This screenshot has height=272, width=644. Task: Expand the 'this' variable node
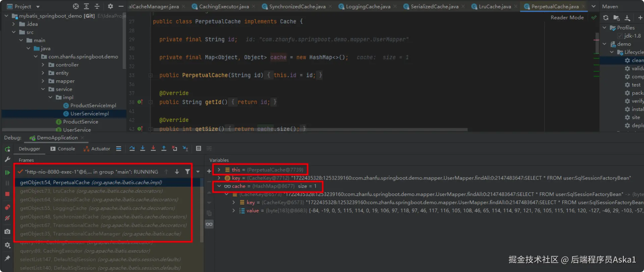[x=219, y=170]
